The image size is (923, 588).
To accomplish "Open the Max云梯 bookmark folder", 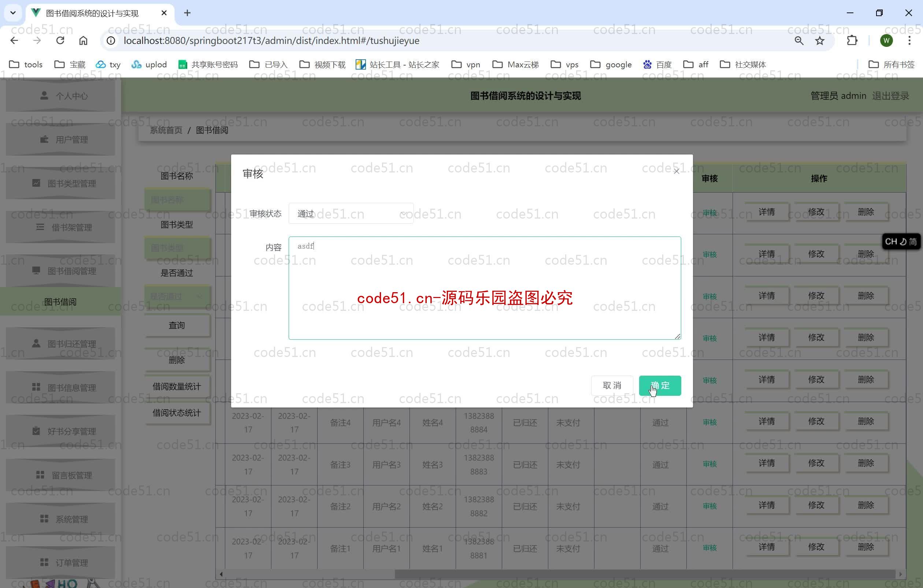I will click(x=516, y=64).
